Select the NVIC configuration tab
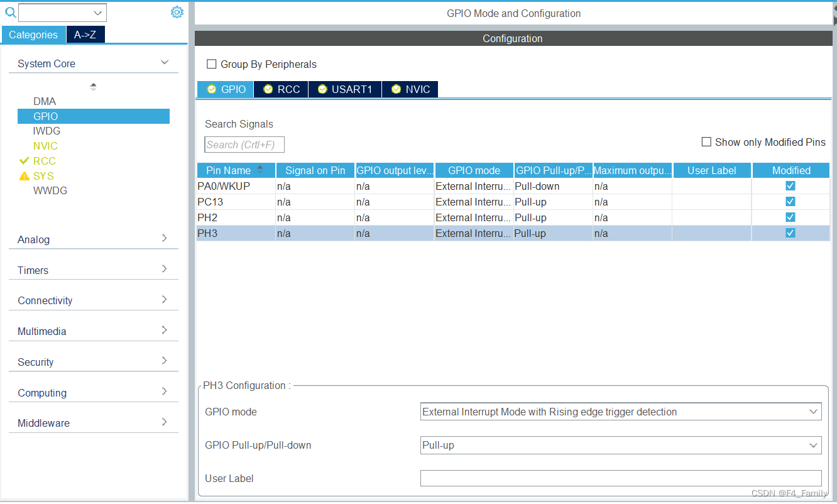This screenshot has height=504, width=837. pyautogui.click(x=410, y=89)
